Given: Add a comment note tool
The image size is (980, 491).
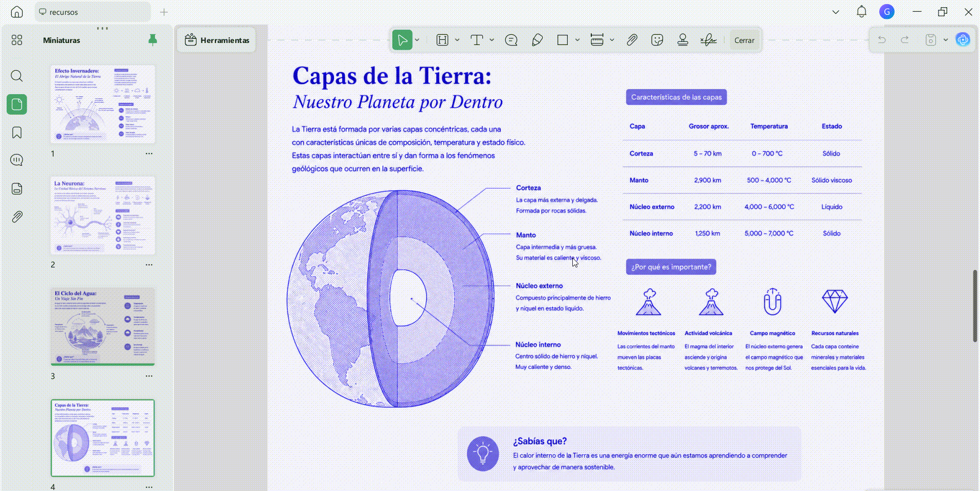Looking at the screenshot, I should click(x=511, y=40).
